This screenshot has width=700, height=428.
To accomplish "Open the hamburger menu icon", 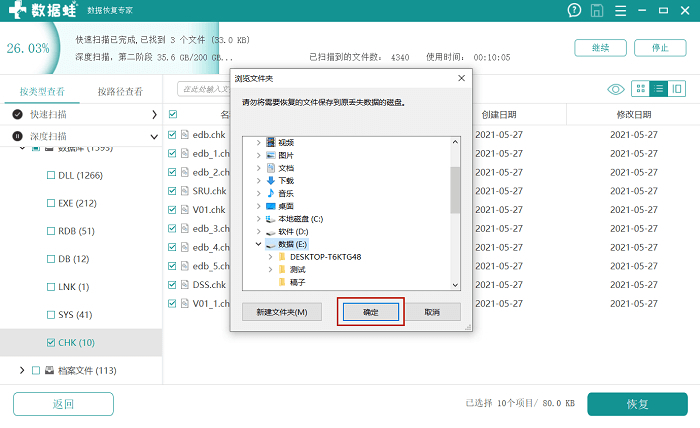I will pyautogui.click(x=621, y=10).
